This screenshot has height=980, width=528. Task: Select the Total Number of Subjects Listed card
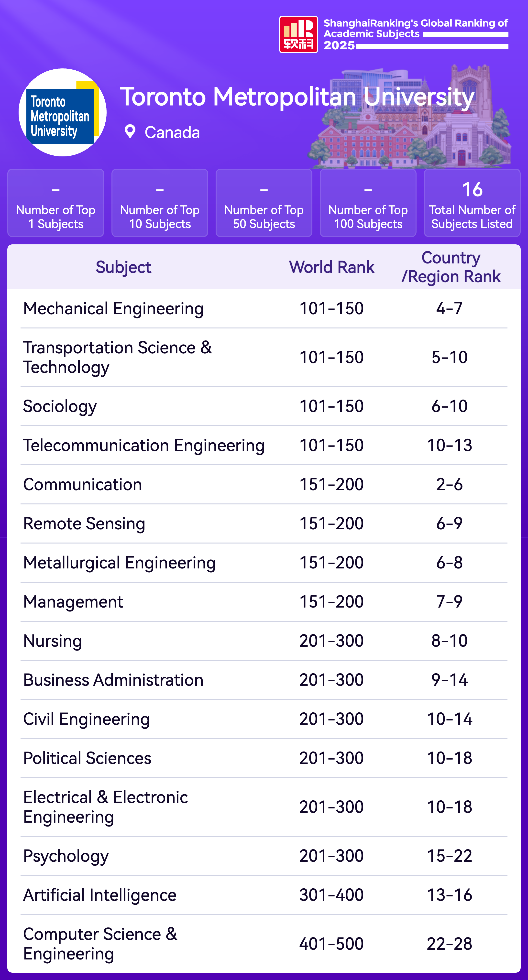coord(472,203)
